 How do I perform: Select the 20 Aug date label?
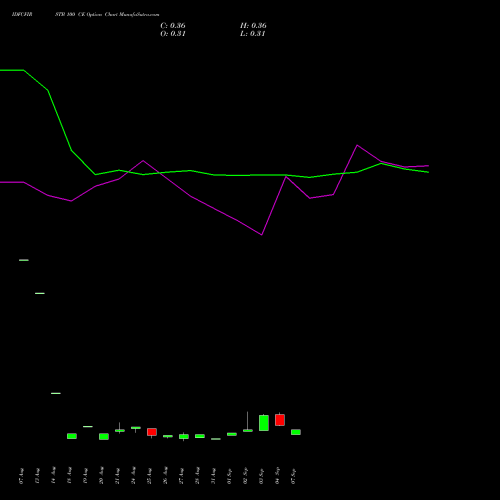(x=101, y=476)
